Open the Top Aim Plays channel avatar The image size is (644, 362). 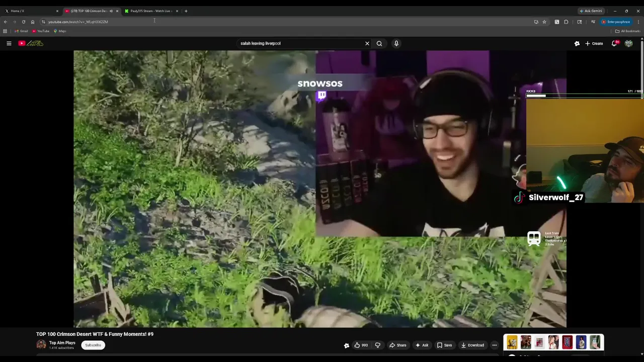[41, 344]
